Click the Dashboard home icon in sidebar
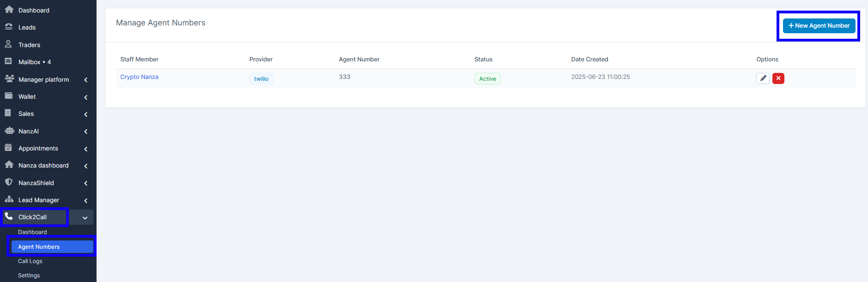The image size is (868, 282). coord(9,10)
